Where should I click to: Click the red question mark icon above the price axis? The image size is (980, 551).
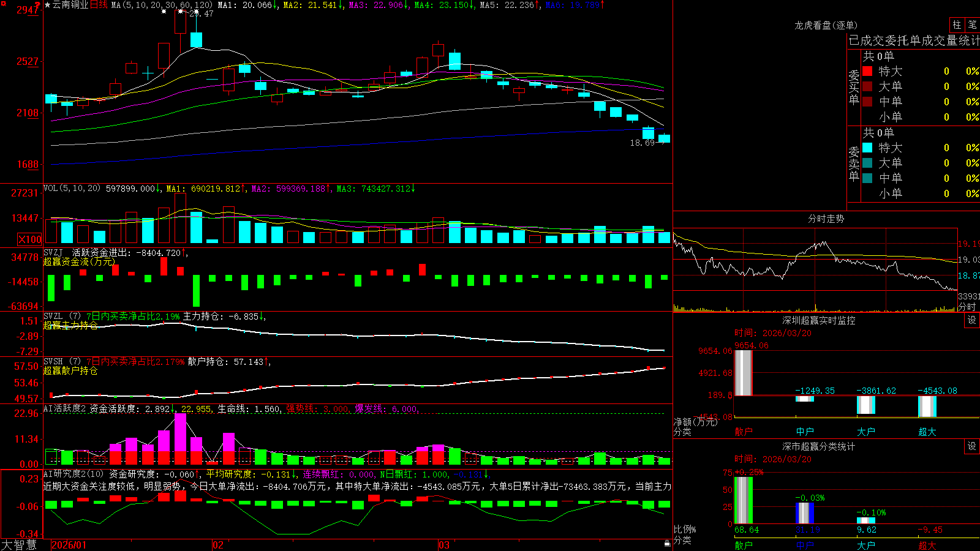click(x=38, y=5)
